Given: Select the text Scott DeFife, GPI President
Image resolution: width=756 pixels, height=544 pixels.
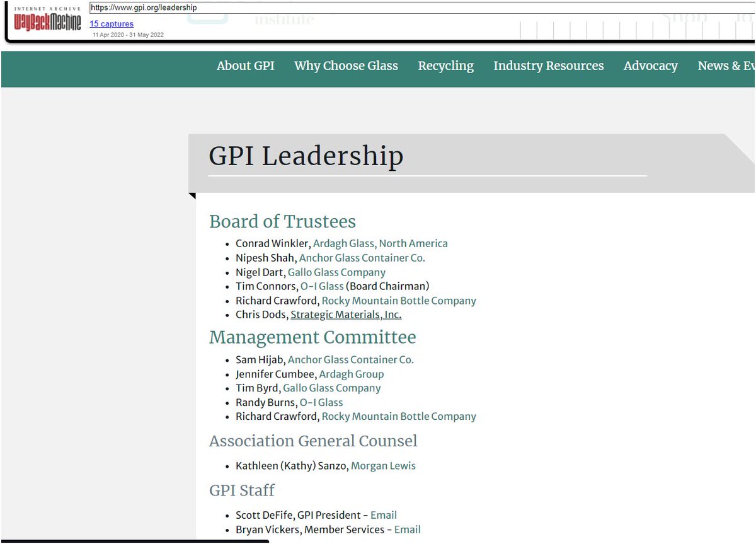Looking at the screenshot, I should [x=297, y=516].
